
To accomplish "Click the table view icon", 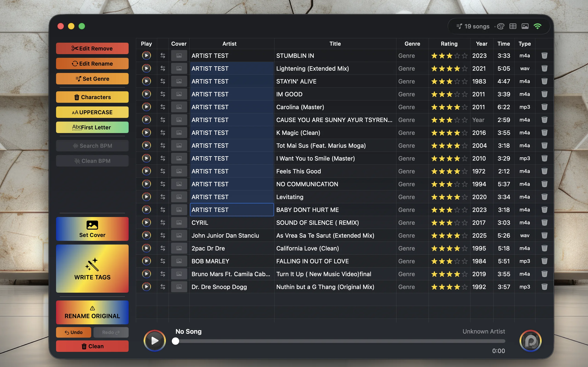I will click(x=513, y=26).
